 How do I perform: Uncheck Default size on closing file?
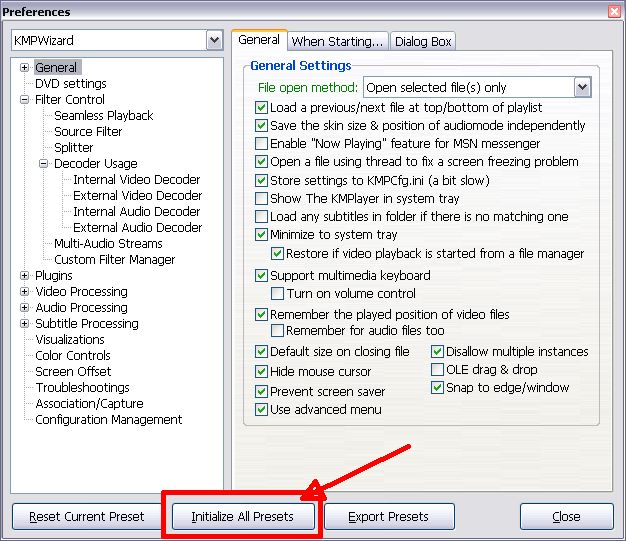click(261, 352)
